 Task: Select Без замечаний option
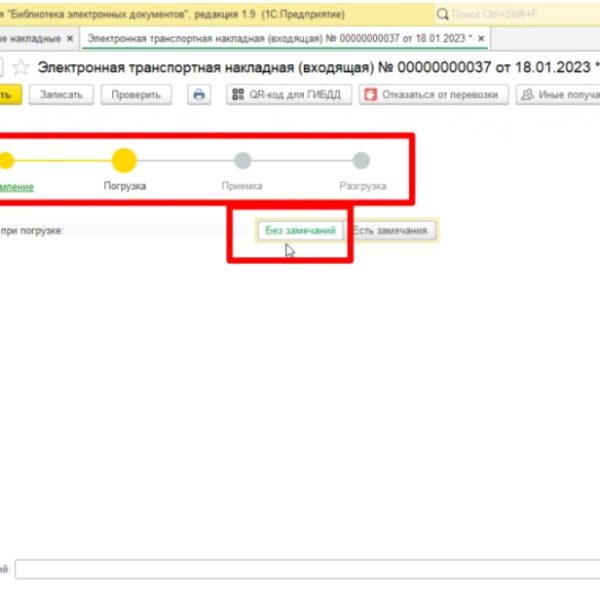coord(300,231)
